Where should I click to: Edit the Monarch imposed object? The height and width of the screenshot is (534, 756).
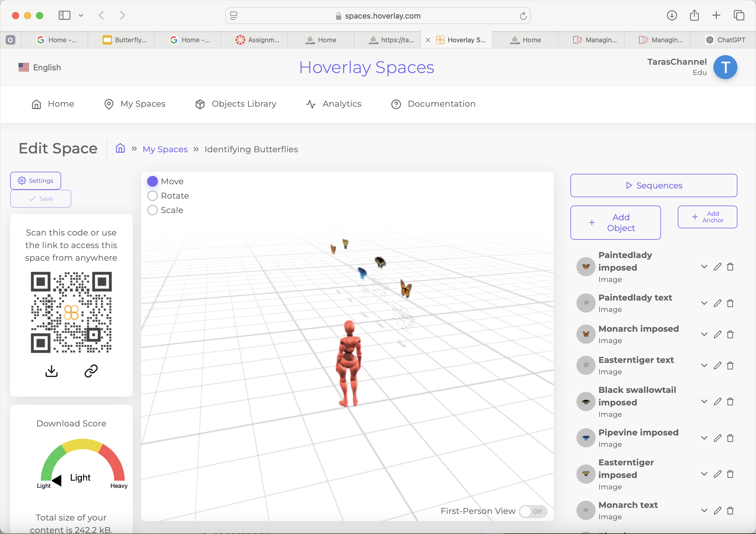[717, 334]
